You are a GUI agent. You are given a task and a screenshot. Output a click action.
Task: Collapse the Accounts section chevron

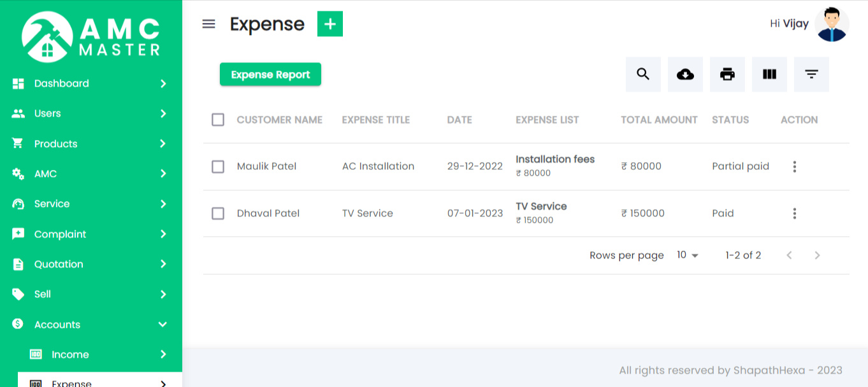point(164,324)
